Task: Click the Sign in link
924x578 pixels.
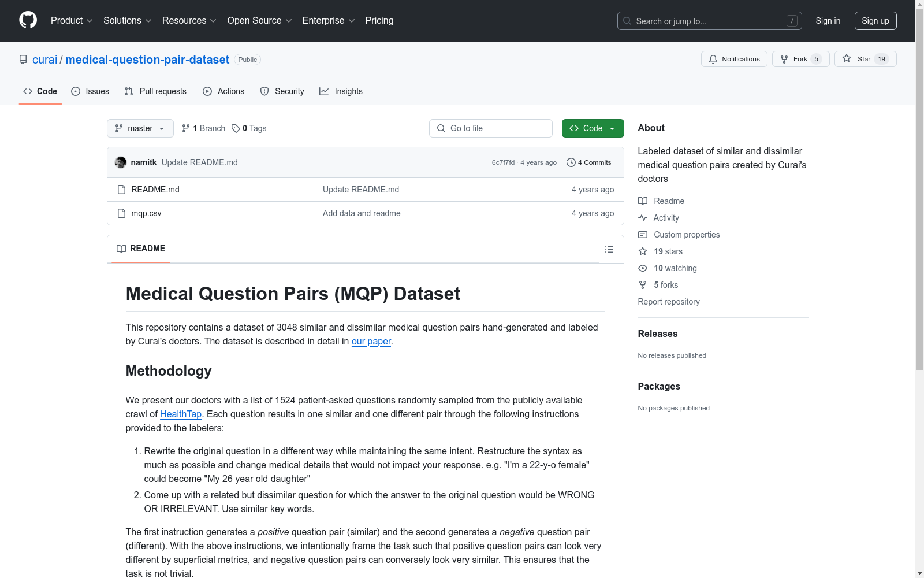Action: tap(828, 21)
